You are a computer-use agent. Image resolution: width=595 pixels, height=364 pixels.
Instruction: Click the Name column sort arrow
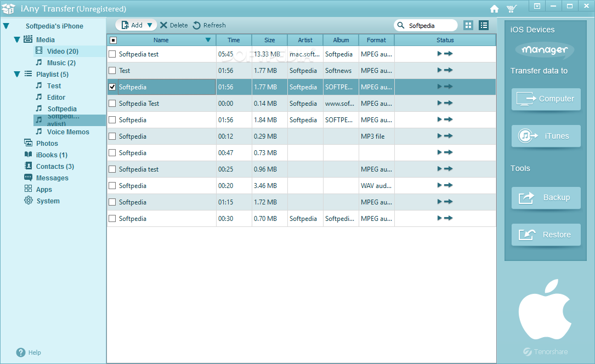tap(208, 40)
